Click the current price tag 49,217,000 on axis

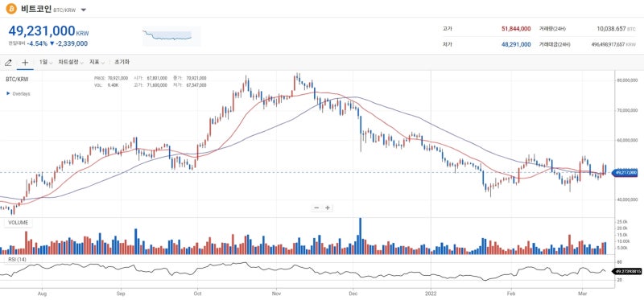[x=625, y=173]
